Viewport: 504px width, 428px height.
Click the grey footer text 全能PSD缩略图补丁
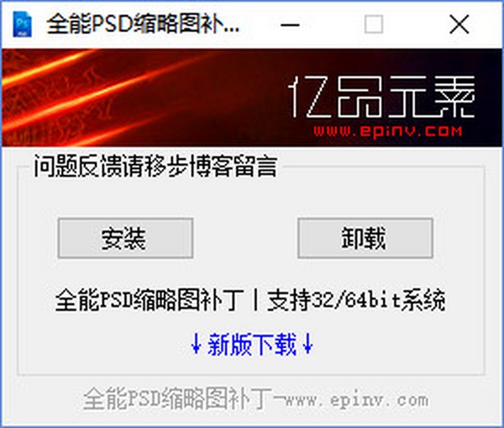click(x=178, y=399)
